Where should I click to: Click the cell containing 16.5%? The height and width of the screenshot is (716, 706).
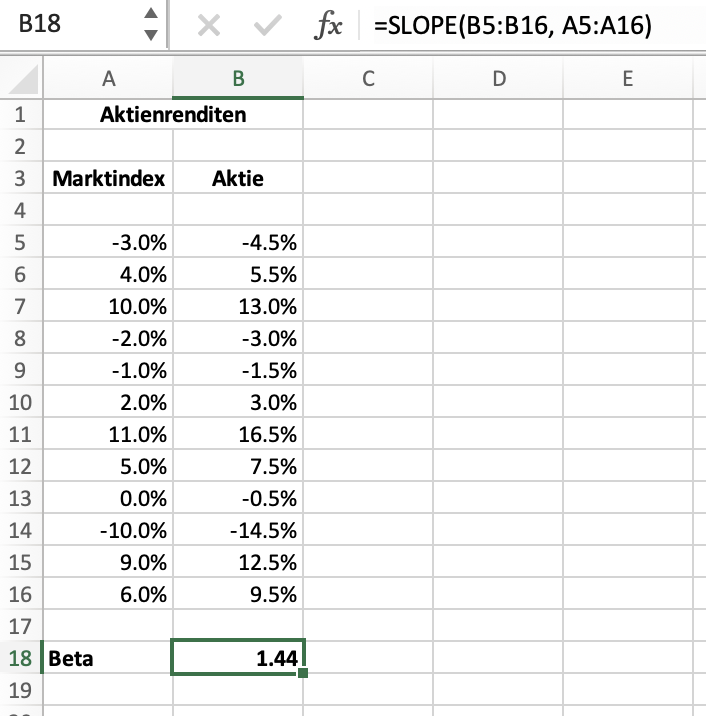click(x=238, y=434)
